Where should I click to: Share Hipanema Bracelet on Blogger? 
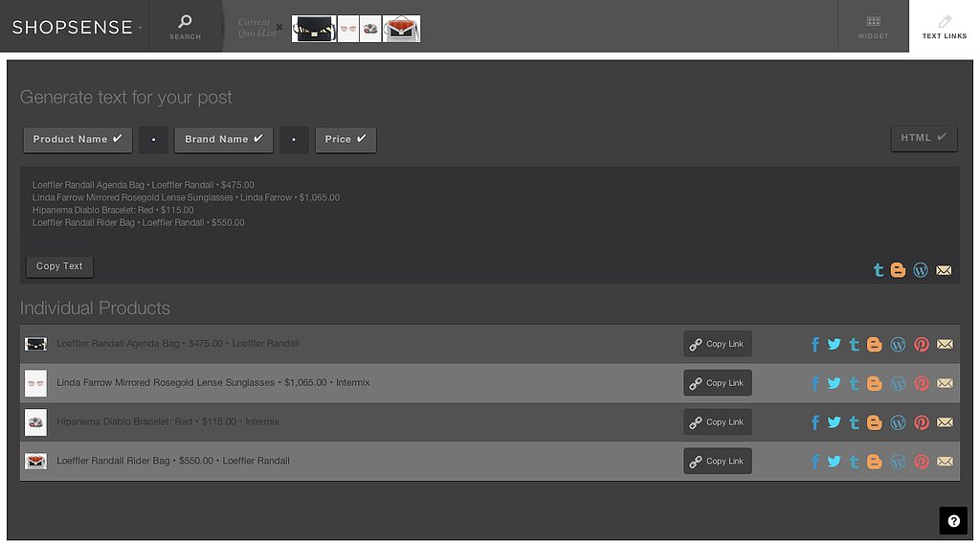pyautogui.click(x=875, y=422)
